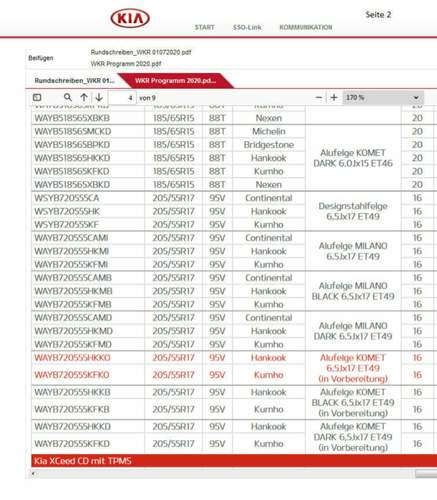Viewport: 437px width, 500px height.
Task: Click the page number input field
Action: [x=122, y=98]
